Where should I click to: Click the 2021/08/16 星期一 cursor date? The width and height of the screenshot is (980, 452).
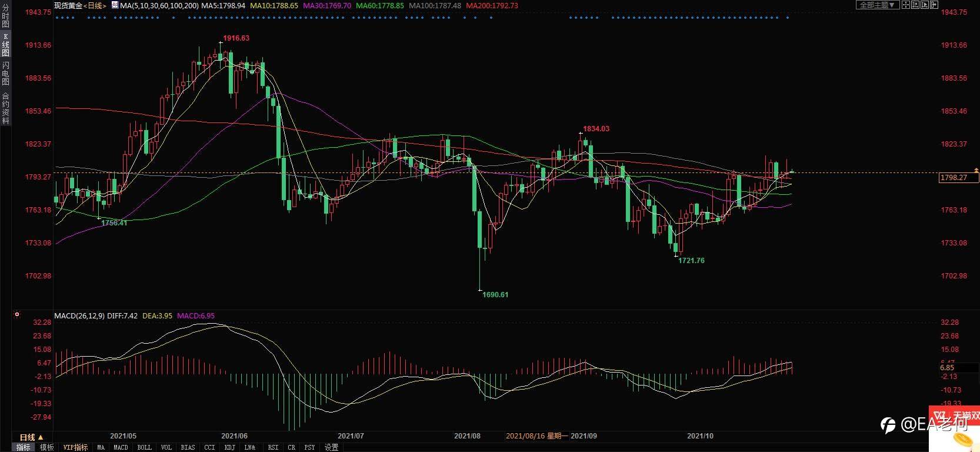[537, 436]
